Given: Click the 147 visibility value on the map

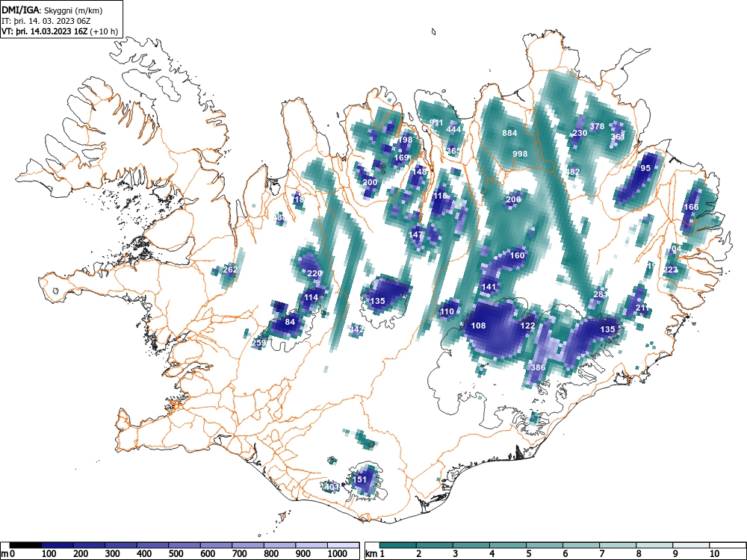Looking at the screenshot, I should pyautogui.click(x=416, y=234).
